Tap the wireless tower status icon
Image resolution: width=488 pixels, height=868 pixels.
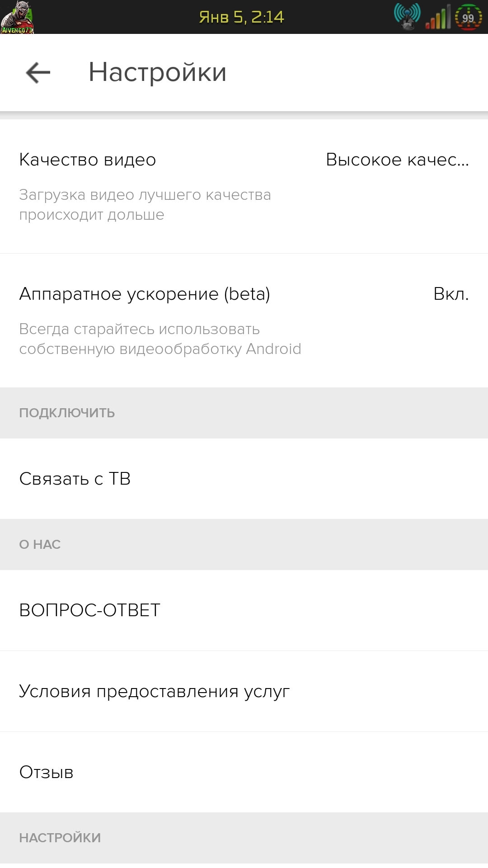[x=407, y=17]
